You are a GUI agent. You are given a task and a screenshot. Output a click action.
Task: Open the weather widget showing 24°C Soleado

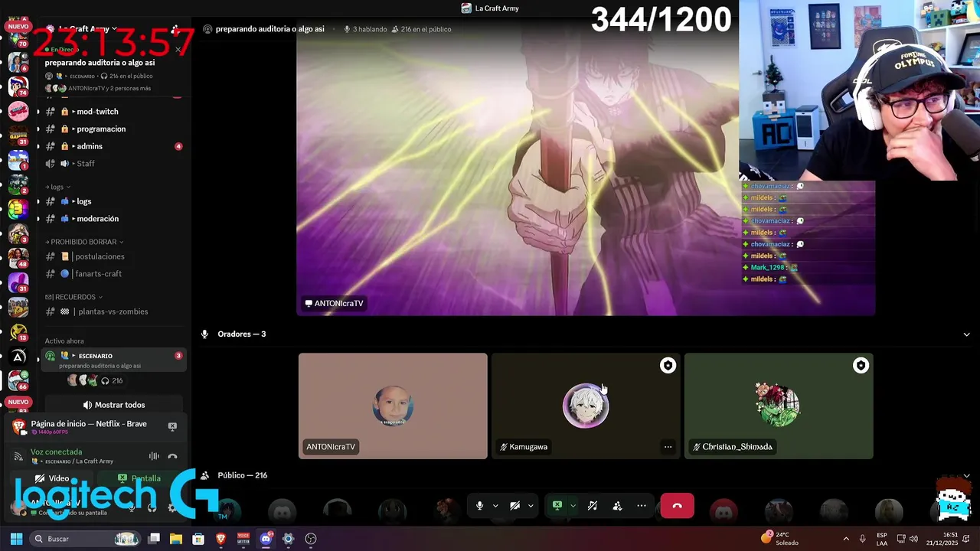click(780, 539)
